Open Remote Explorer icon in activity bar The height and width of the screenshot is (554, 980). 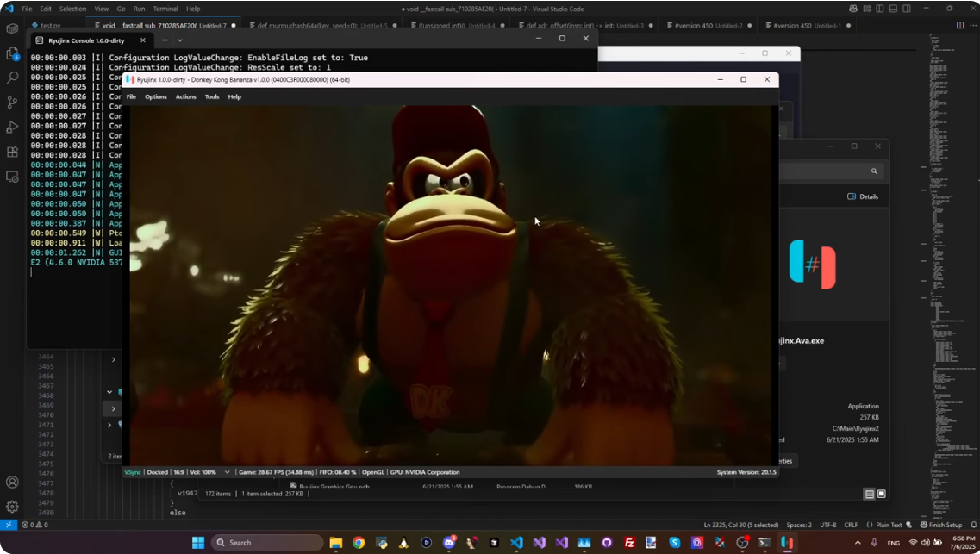click(12, 177)
